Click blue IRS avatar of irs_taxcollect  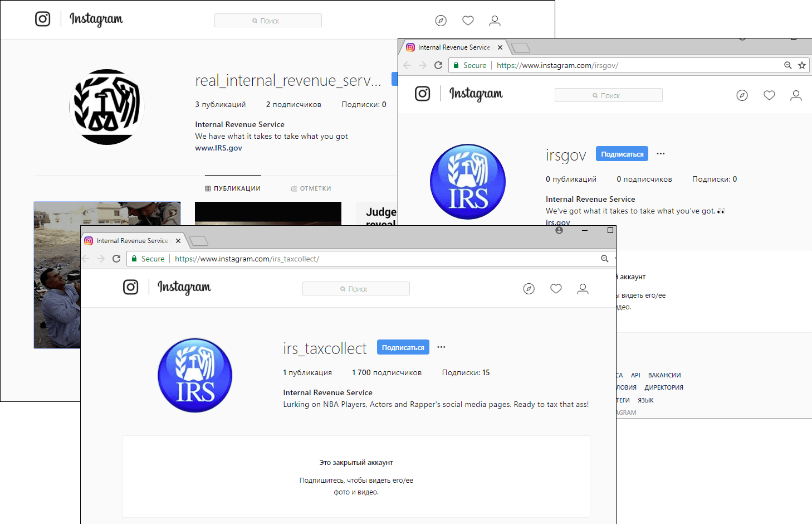[195, 375]
